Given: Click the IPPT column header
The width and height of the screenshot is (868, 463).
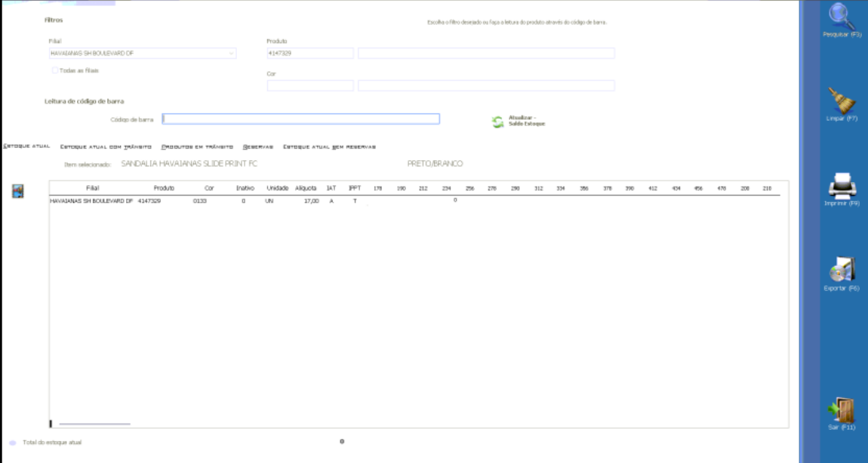Looking at the screenshot, I should click(355, 188).
